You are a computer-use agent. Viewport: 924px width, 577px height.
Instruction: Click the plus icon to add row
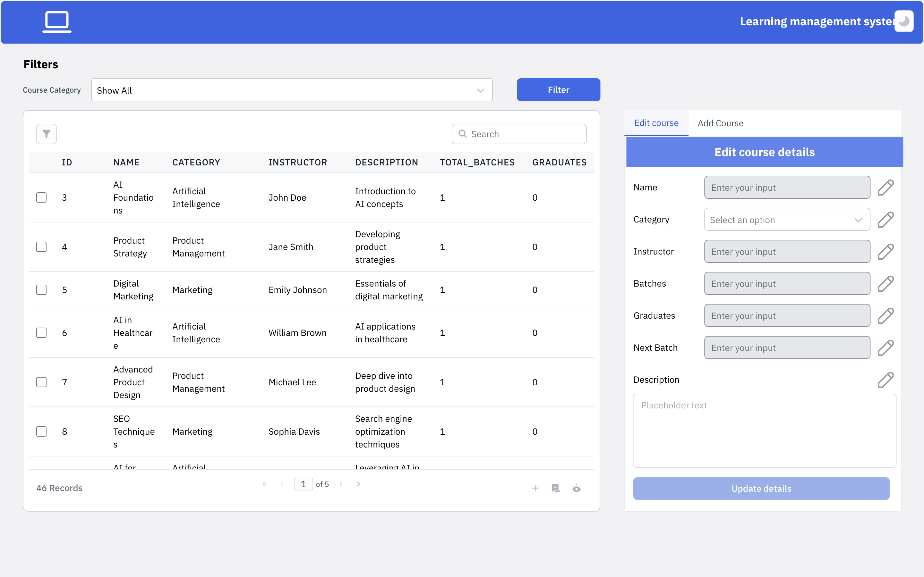535,488
